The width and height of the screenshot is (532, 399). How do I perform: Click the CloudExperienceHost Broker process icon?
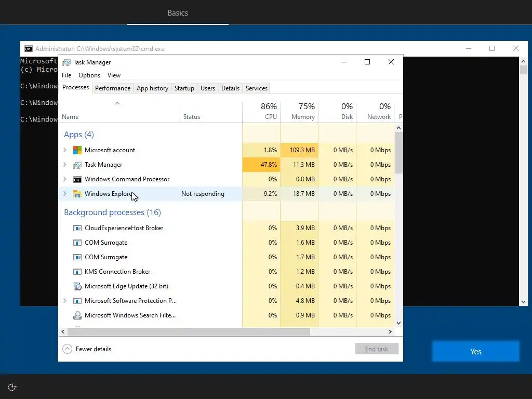coord(77,228)
